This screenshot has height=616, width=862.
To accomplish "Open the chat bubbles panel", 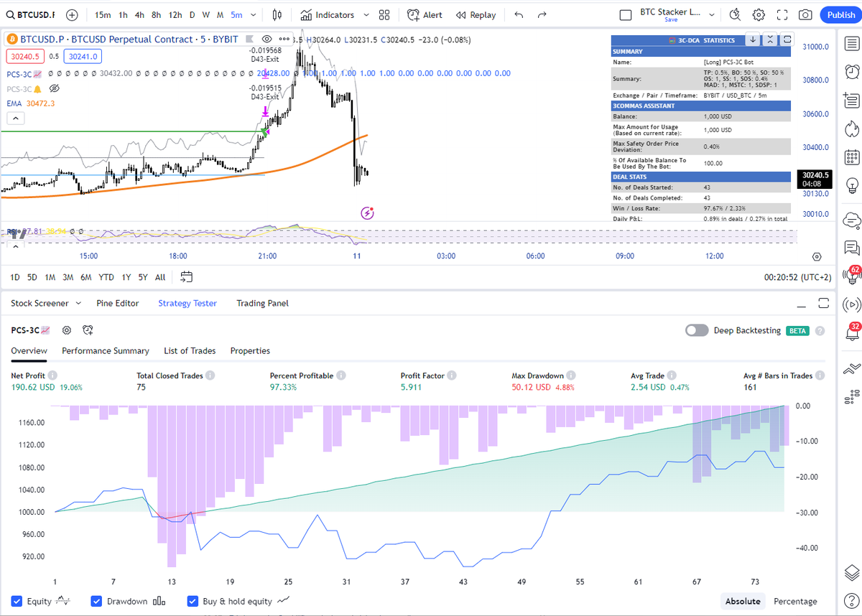I will (x=852, y=248).
